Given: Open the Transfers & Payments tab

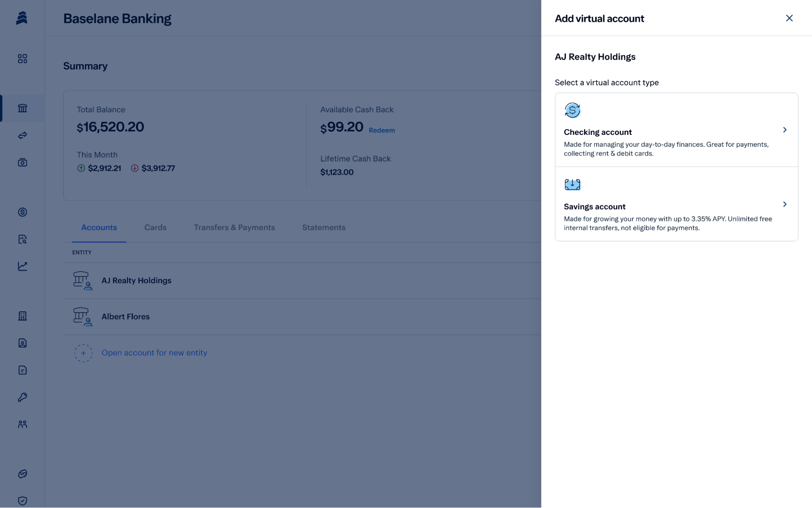Looking at the screenshot, I should tap(234, 228).
